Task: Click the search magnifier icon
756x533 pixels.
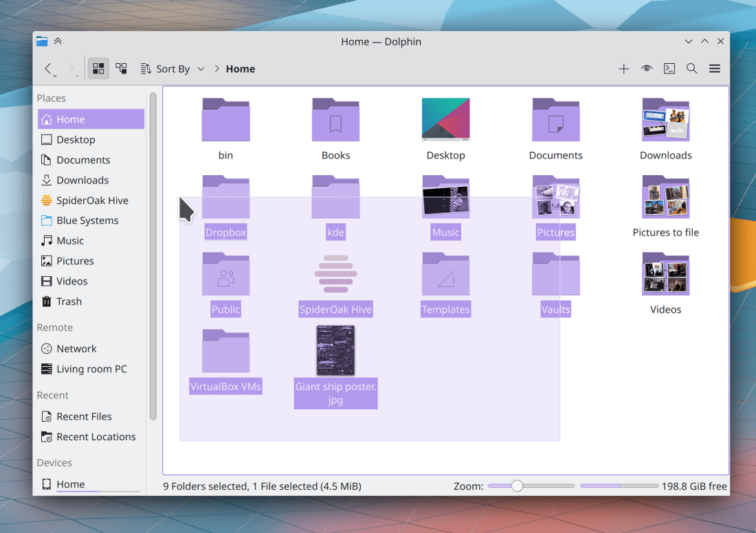Action: pyautogui.click(x=692, y=69)
